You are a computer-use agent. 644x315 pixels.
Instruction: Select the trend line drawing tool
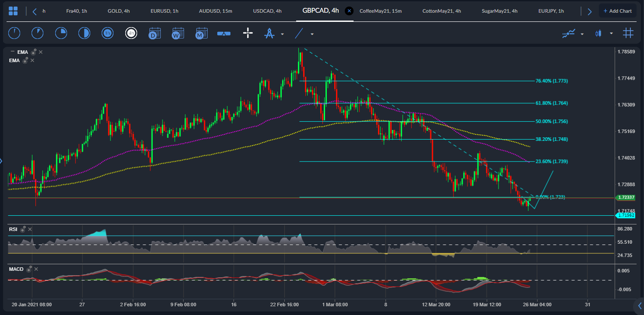(299, 33)
